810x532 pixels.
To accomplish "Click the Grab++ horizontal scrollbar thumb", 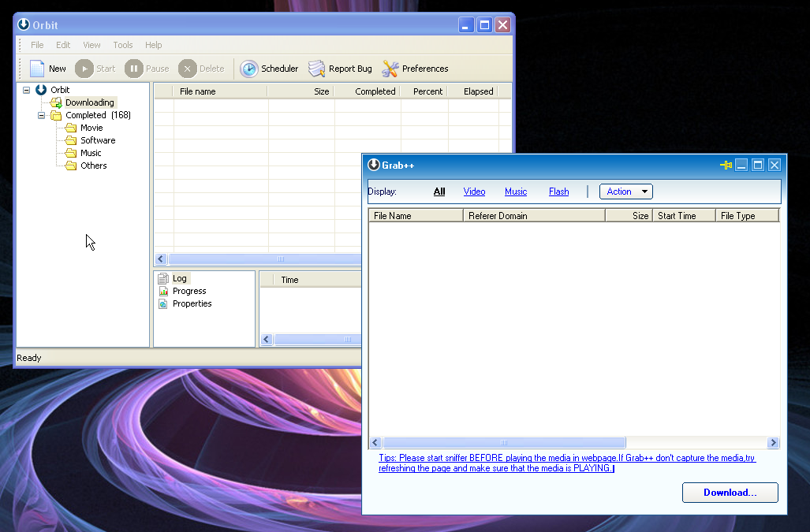I will tap(504, 443).
